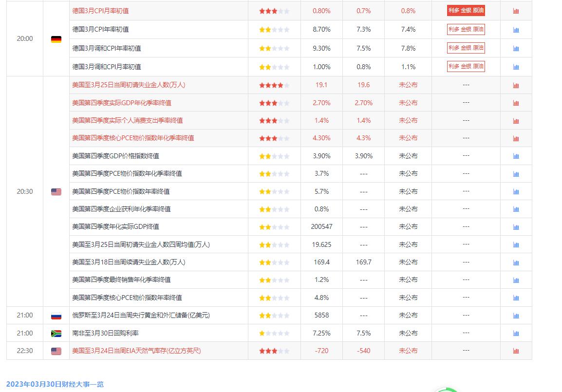This screenshot has width=562, height=392.
Task: Click the 20:00 time cell
Action: point(25,38)
